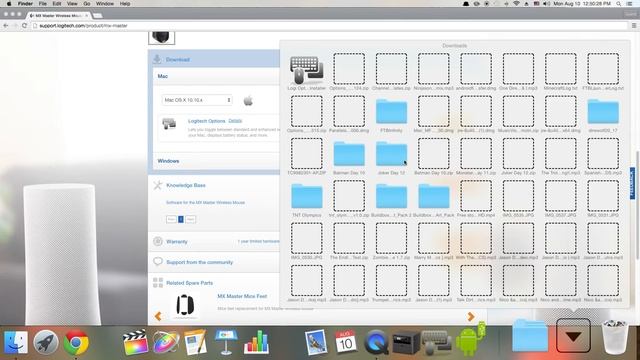
Task: Open Spotlight search in menu bar
Action: 619,4
